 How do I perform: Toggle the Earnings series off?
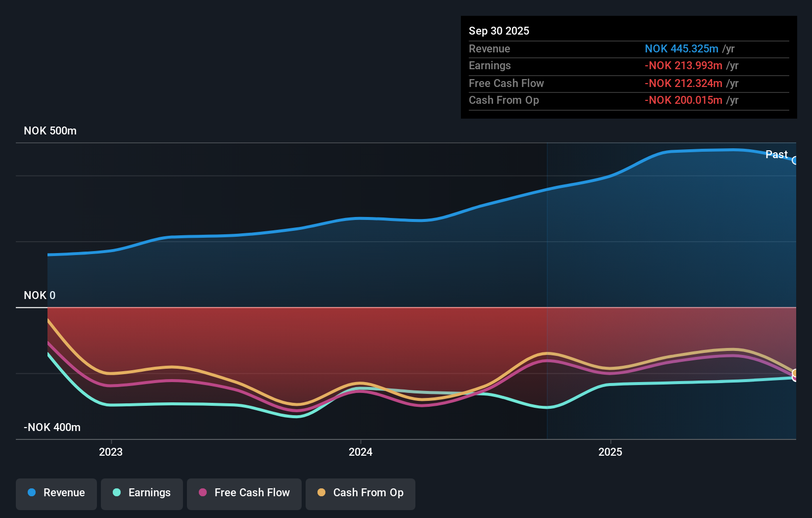coord(142,493)
